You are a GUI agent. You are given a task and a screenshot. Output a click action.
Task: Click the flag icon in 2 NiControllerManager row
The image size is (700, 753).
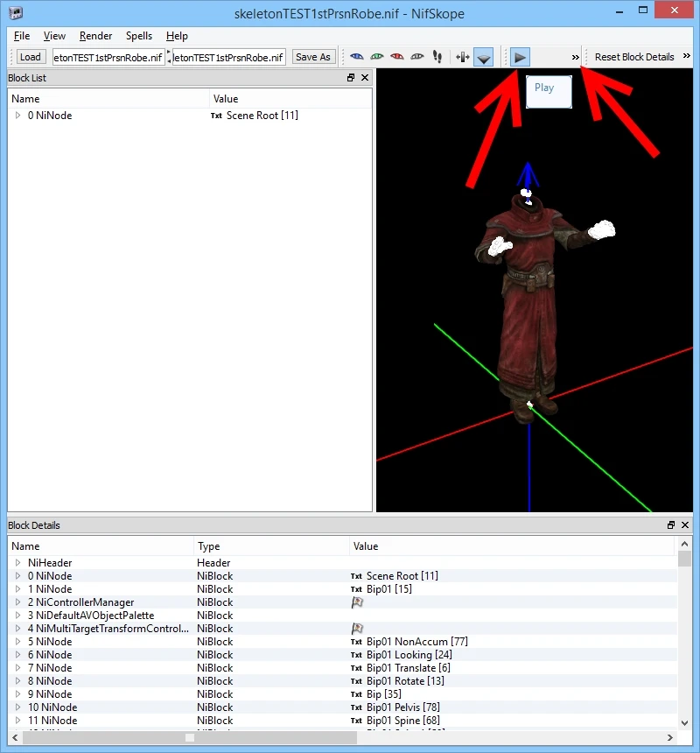[x=357, y=602]
